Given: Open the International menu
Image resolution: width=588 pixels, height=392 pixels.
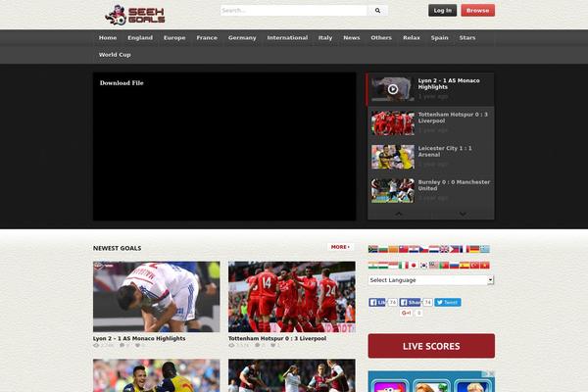Looking at the screenshot, I should click(287, 38).
